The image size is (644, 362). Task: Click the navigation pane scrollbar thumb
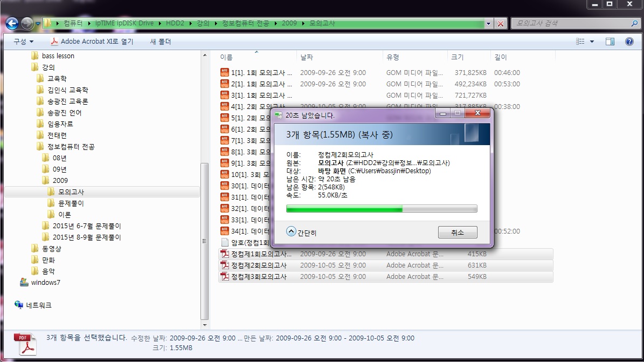coord(205,242)
